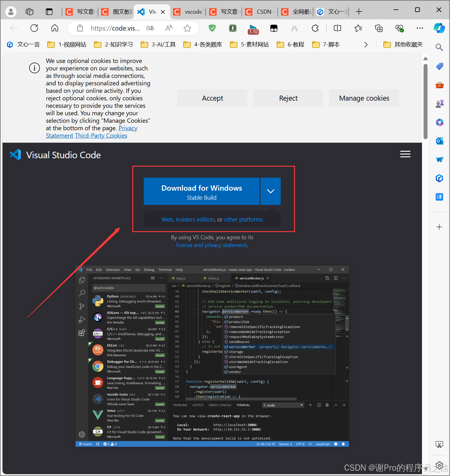Open the 1-视频网站 bookmarks folder
Image resolution: width=450 pixels, height=476 pixels.
point(67,45)
